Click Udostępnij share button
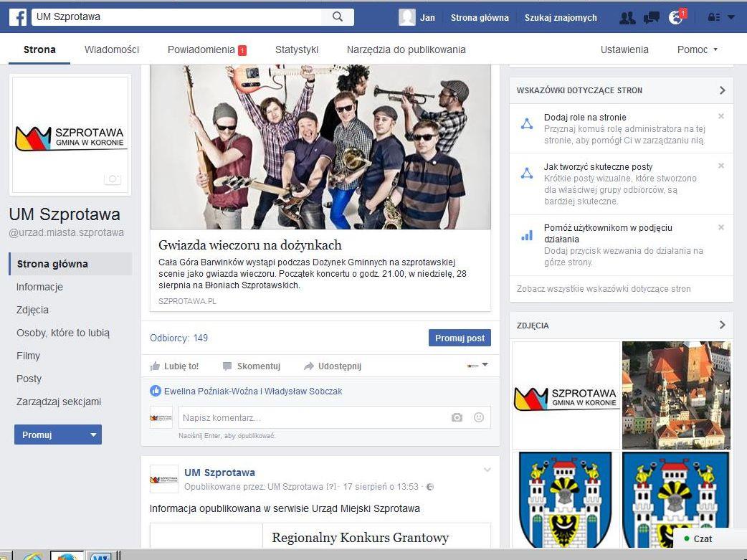This screenshot has width=747, height=560. point(333,366)
